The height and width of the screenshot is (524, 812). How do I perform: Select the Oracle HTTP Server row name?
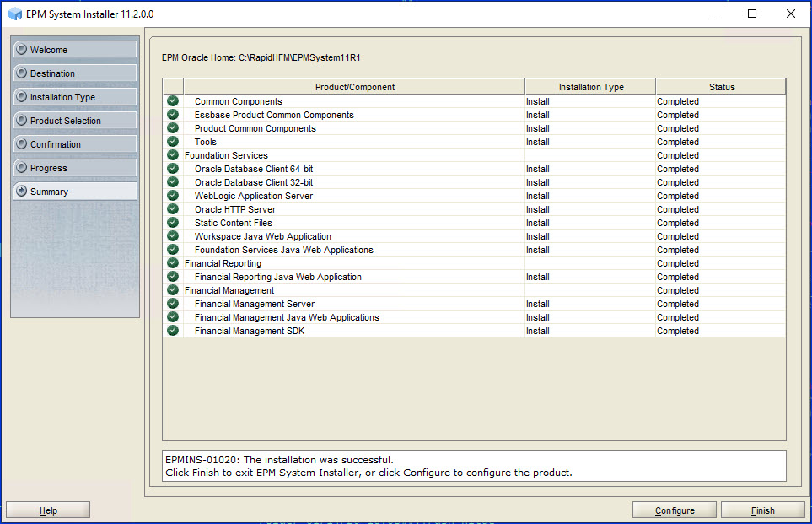[235, 209]
